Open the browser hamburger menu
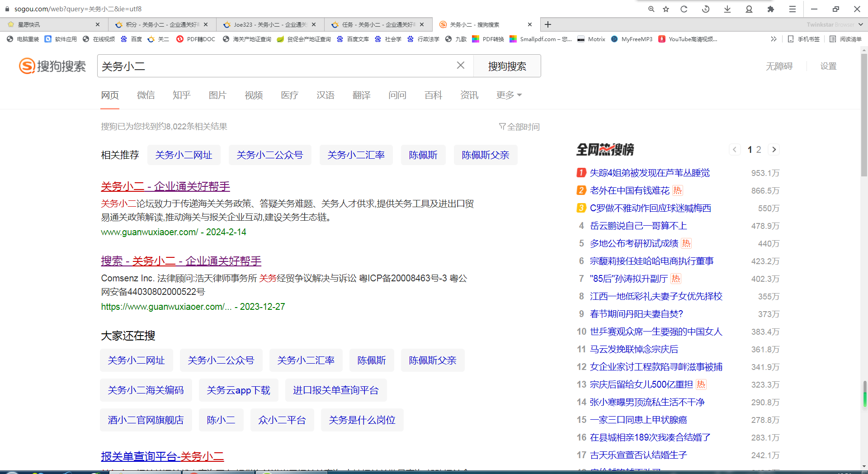The width and height of the screenshot is (868, 474). pyautogui.click(x=793, y=9)
